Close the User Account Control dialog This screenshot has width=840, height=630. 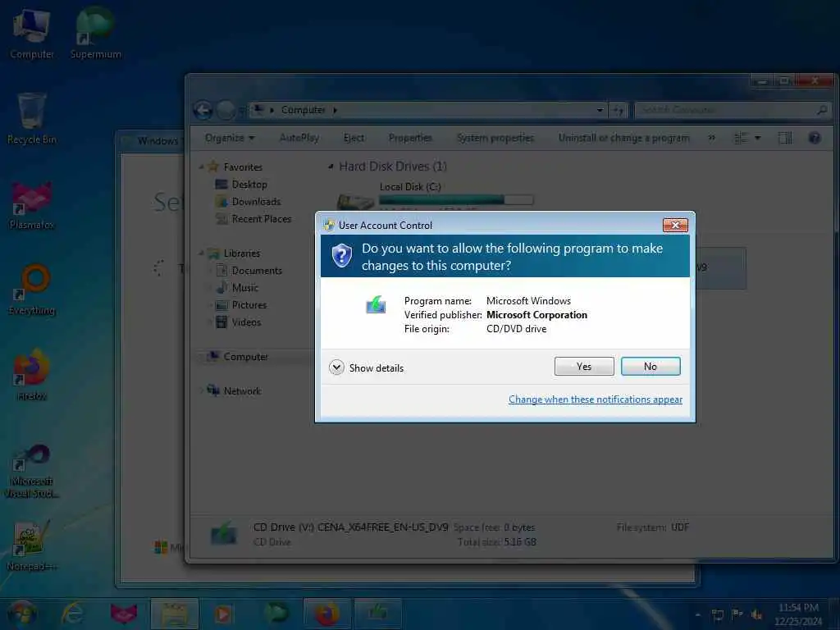tap(675, 225)
